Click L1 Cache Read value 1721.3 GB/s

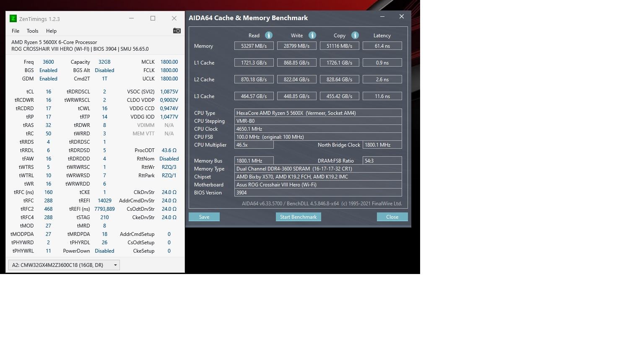pyautogui.click(x=254, y=62)
